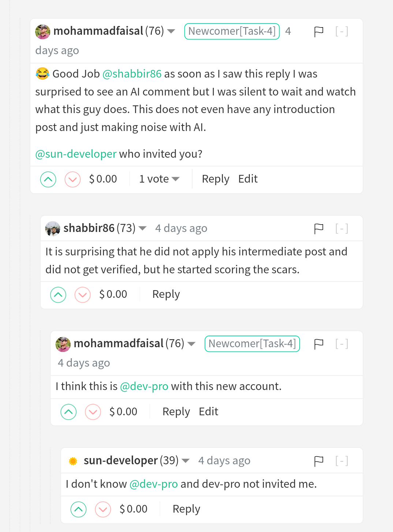Open shabbir86's user dropdown arrow
This screenshot has height=532, width=393.
point(143,229)
